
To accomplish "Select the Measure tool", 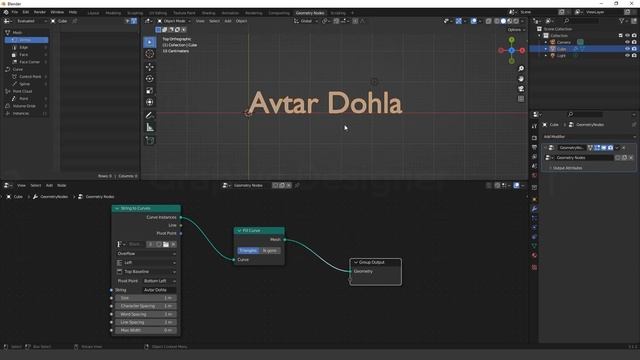I will coord(150,127).
